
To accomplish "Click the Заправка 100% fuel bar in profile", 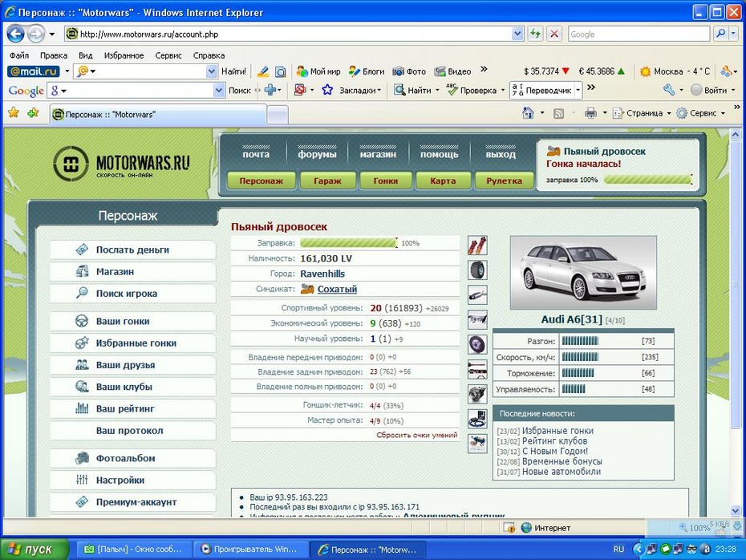I will point(349,243).
